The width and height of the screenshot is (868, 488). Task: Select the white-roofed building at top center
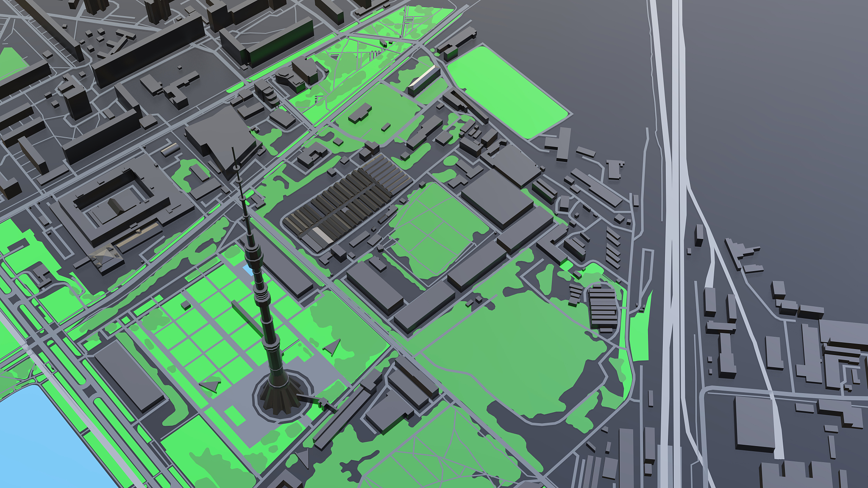(424, 80)
